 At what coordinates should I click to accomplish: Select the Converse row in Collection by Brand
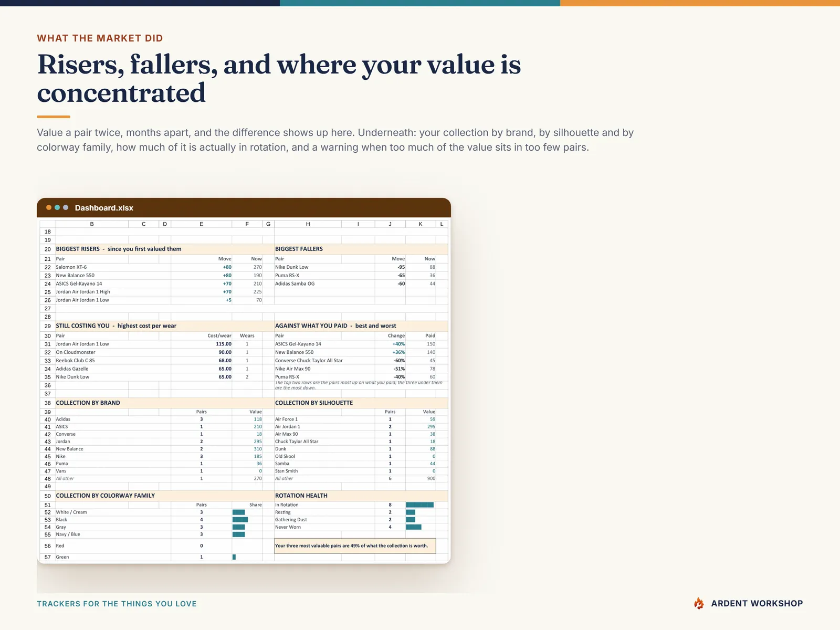point(159,434)
